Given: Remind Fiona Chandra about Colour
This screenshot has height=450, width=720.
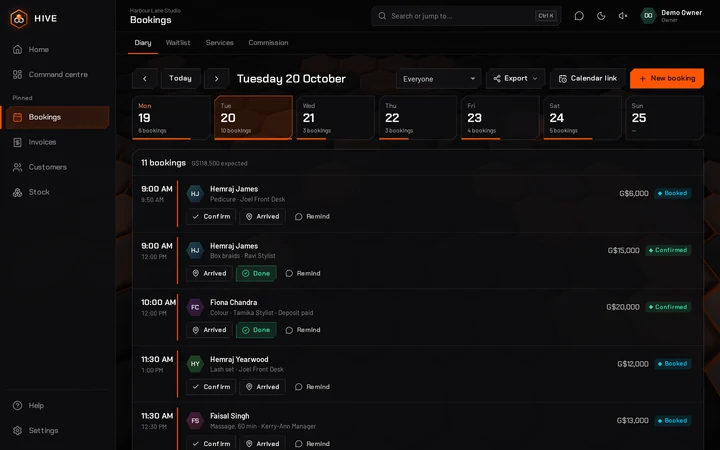Looking at the screenshot, I should click(x=303, y=330).
